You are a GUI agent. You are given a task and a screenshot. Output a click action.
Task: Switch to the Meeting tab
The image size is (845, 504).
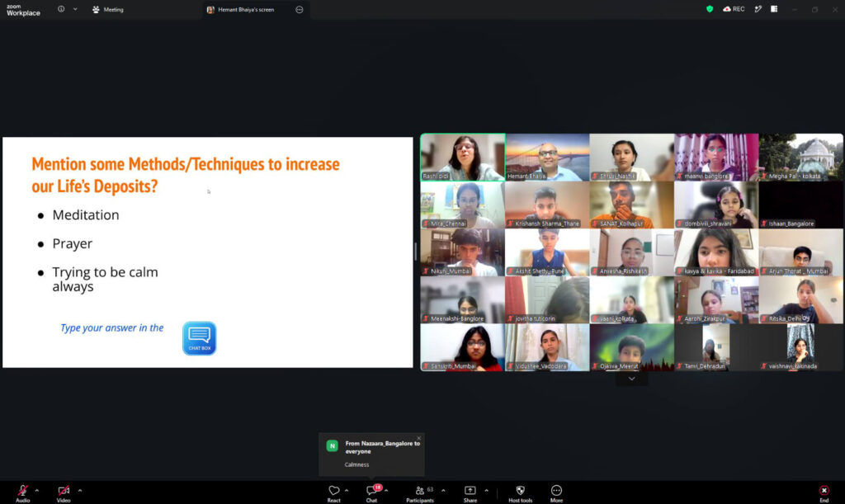click(x=108, y=10)
